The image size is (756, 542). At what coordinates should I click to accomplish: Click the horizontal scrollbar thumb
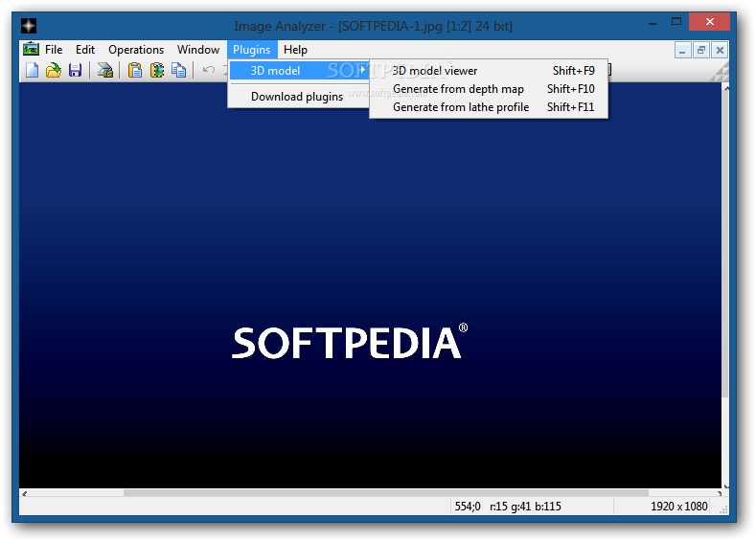click(386, 493)
